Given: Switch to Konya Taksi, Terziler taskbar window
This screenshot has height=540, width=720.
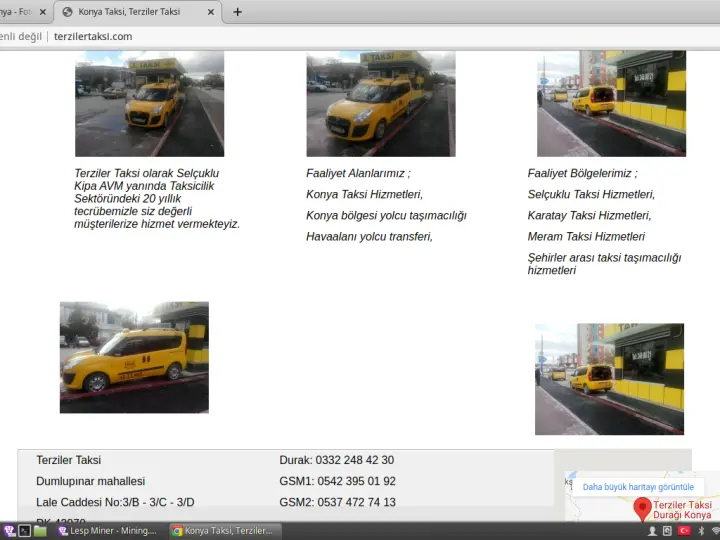Looking at the screenshot, I should [x=223, y=531].
